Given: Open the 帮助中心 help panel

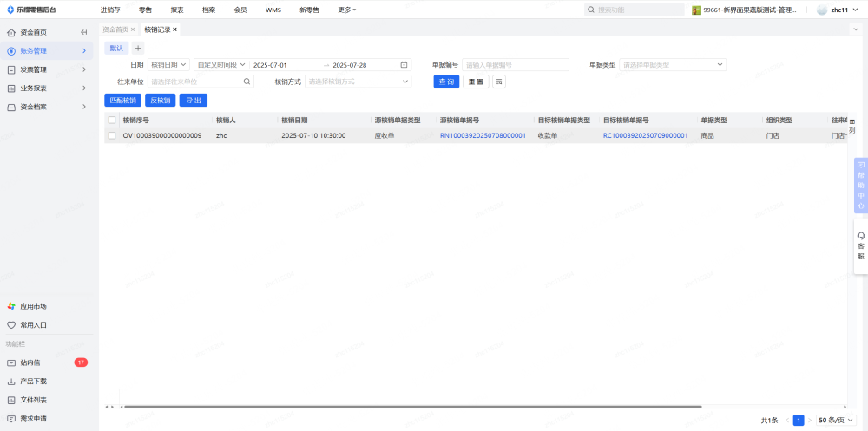Looking at the screenshot, I should (x=860, y=185).
